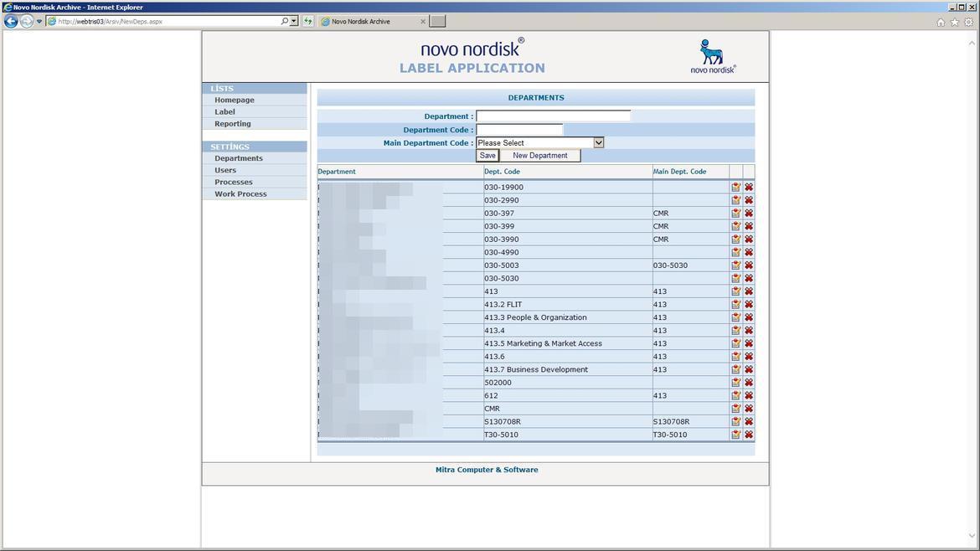Click the Save button
Image resolution: width=980 pixels, height=551 pixels.
click(487, 156)
